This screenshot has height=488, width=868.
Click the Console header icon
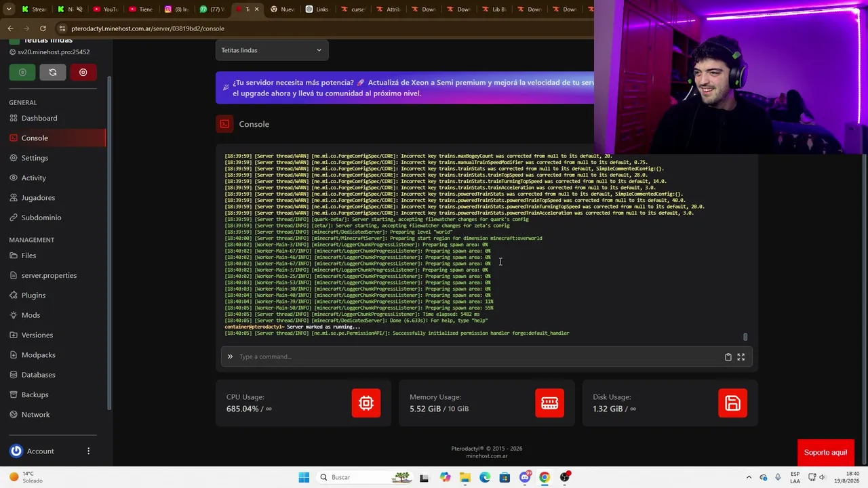pos(224,124)
